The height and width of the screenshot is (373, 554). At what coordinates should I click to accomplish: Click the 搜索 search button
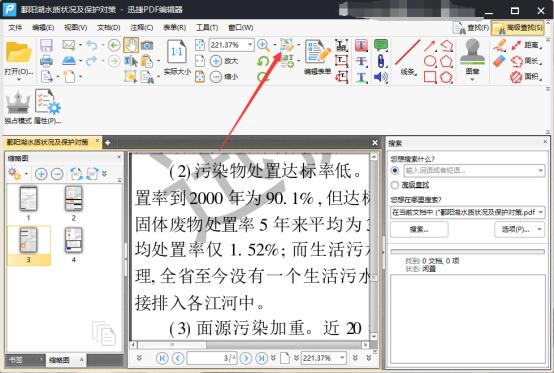pos(419,230)
